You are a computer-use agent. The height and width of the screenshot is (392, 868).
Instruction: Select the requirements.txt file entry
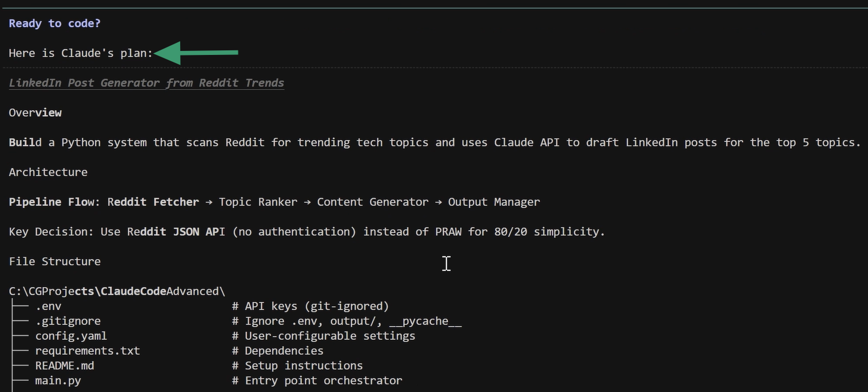click(87, 351)
